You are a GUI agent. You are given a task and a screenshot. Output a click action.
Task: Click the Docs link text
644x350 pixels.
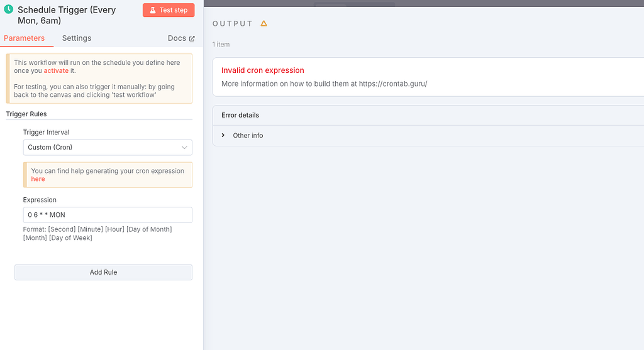[x=177, y=38]
